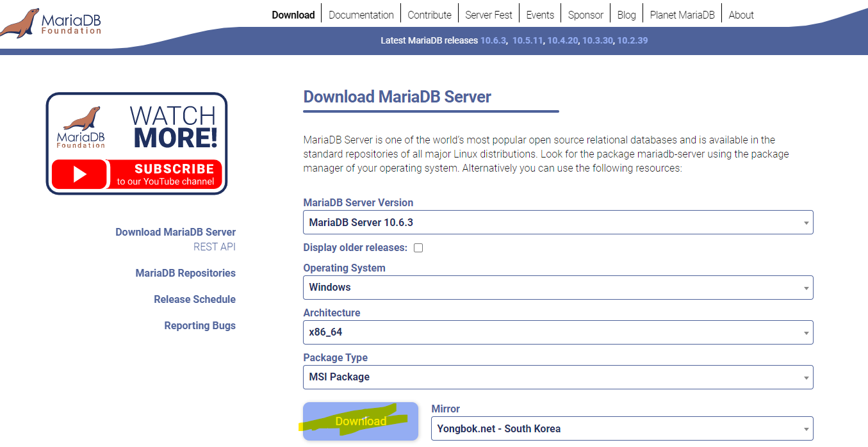Click the Architecture field label

pos(332,313)
